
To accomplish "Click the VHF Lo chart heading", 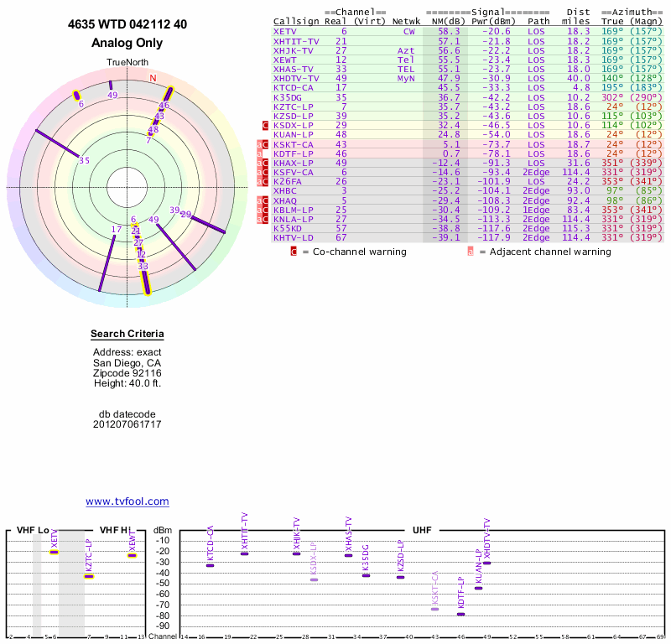I will click(x=33, y=530).
